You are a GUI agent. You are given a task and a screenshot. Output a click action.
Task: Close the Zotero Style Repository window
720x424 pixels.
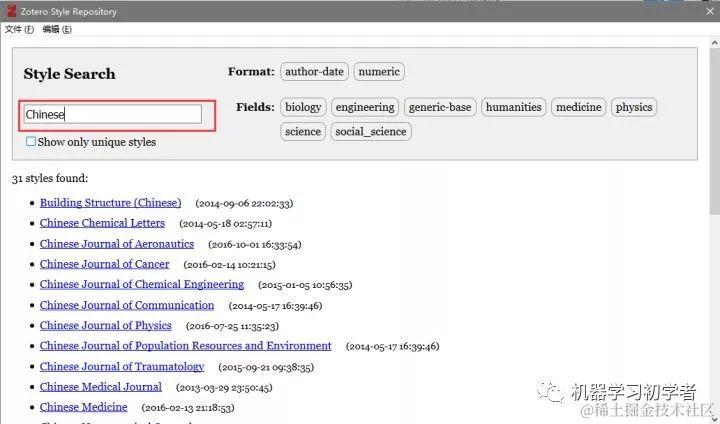(710, 11)
